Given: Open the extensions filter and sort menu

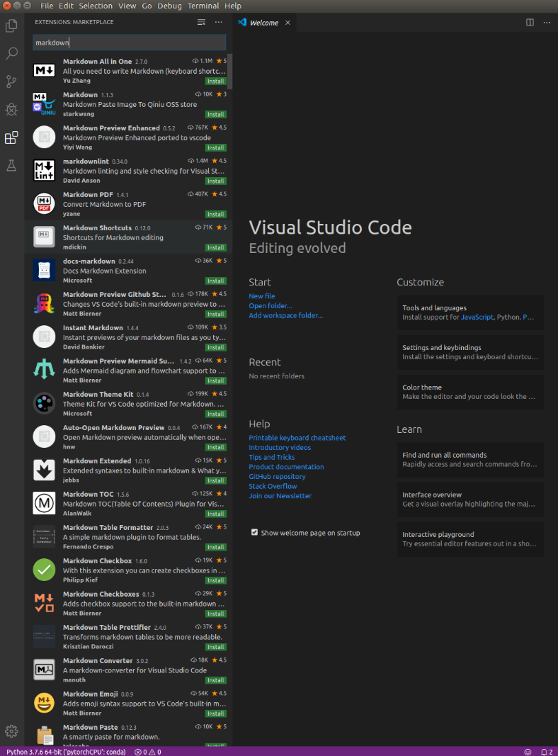Looking at the screenshot, I should coord(201,22).
